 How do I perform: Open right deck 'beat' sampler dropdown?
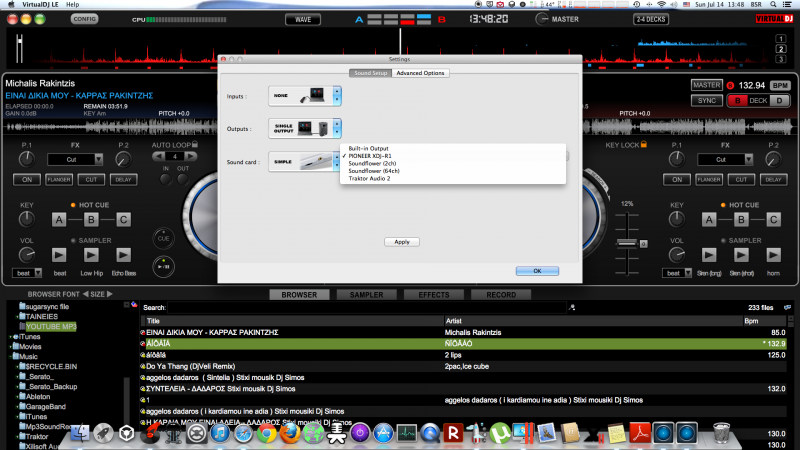click(677, 273)
